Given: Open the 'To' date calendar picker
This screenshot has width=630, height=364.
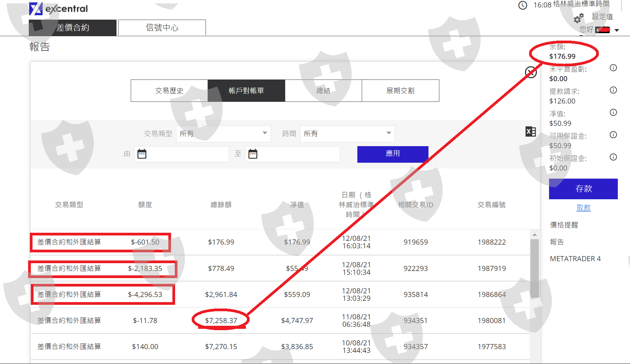Looking at the screenshot, I should [253, 154].
